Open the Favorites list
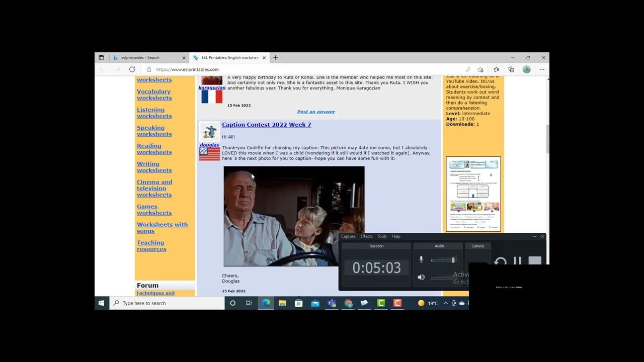644x362 pixels. 496,69
